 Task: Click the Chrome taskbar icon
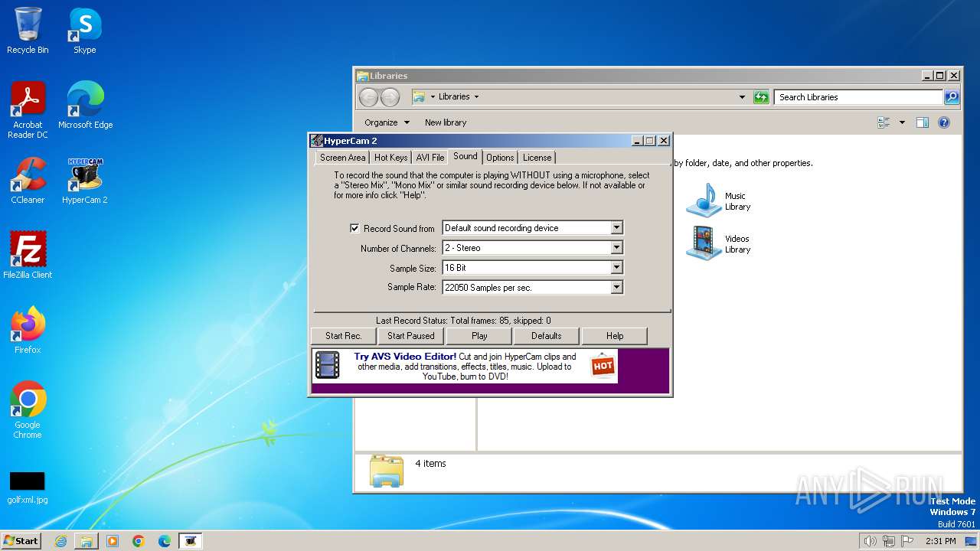point(139,541)
